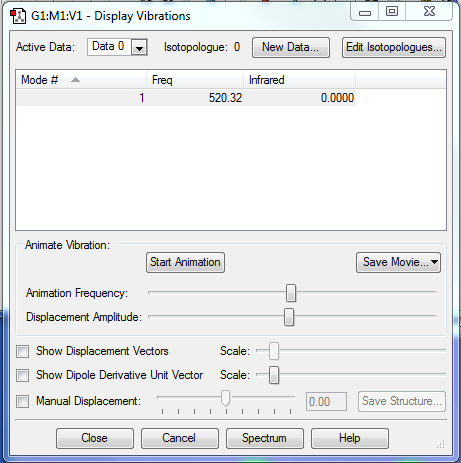Click the Save Structure... button
The height and width of the screenshot is (463, 461).
pyautogui.click(x=402, y=401)
